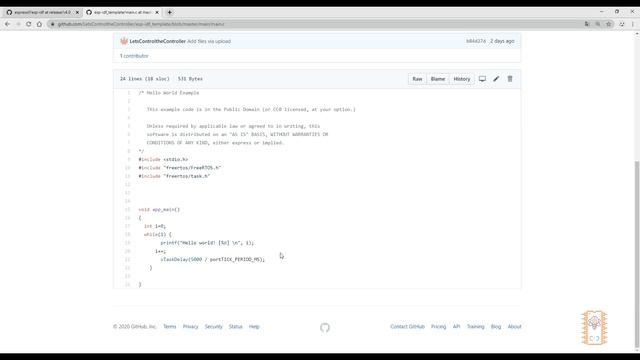Open the About footer link
This screenshot has height=360, width=640.
click(x=514, y=327)
